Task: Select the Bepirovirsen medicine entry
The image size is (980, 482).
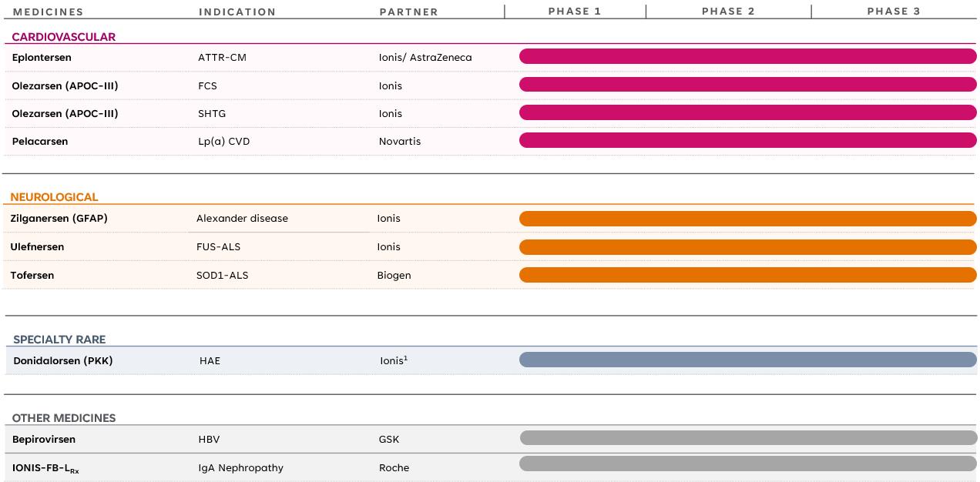Action: [44, 440]
